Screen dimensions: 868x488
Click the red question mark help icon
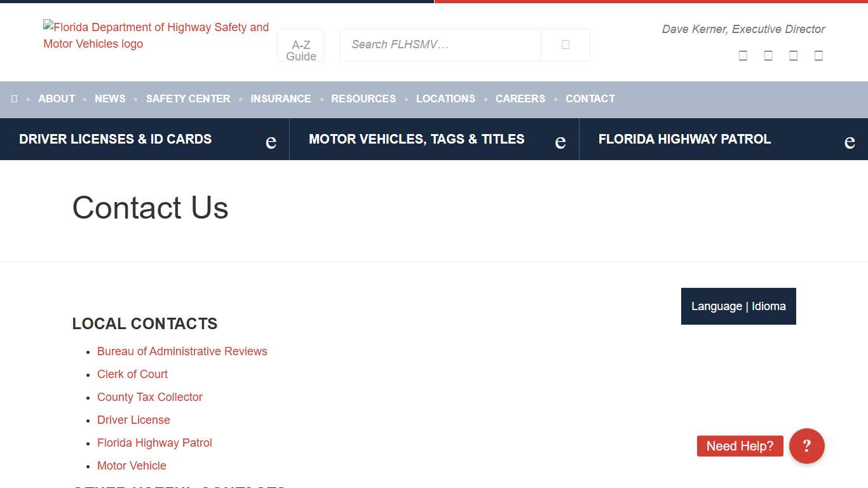pos(806,445)
